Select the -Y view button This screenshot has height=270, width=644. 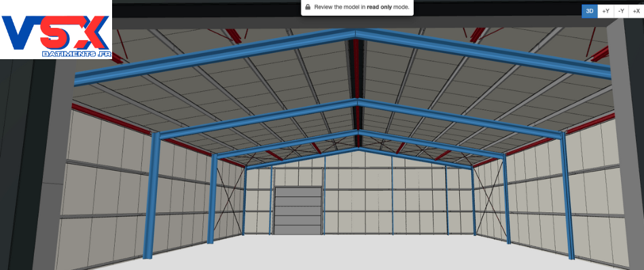pos(621,12)
